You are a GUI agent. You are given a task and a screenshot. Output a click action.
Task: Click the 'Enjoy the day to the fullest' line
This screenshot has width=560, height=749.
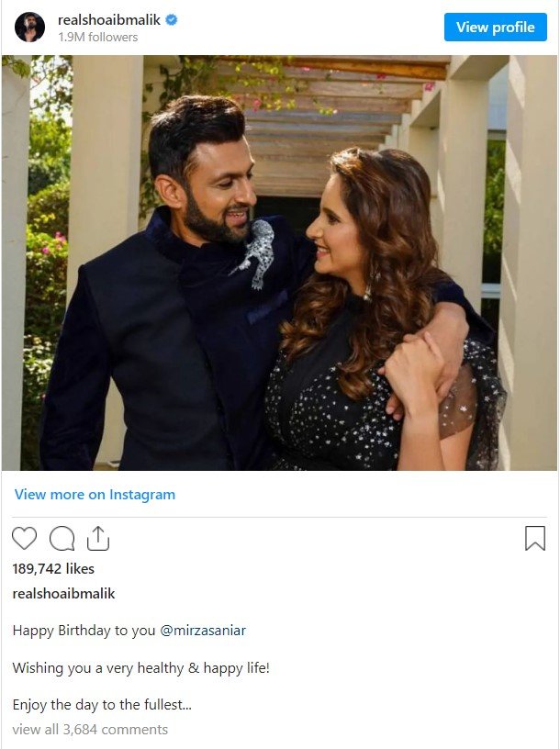[x=102, y=705]
